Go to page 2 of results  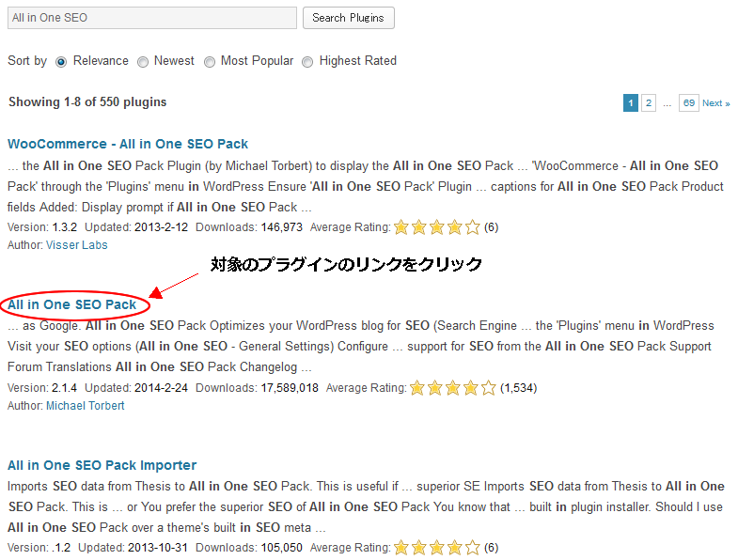pos(649,103)
